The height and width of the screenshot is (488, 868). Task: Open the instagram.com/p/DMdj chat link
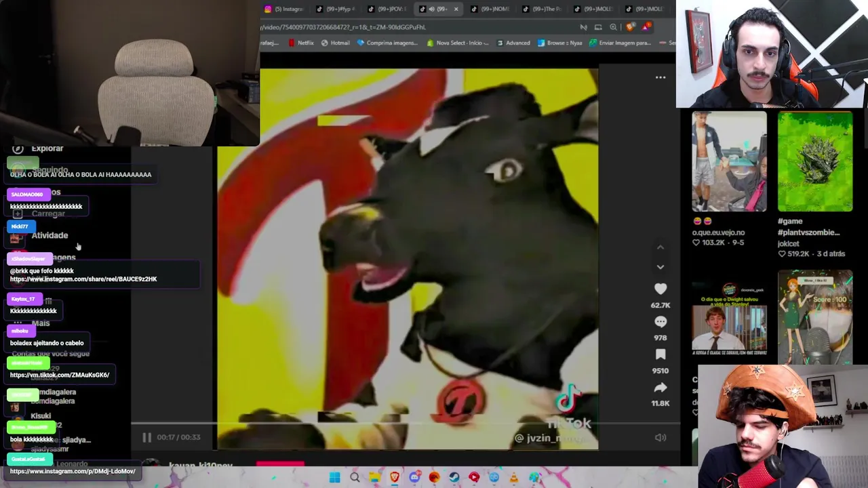click(73, 471)
